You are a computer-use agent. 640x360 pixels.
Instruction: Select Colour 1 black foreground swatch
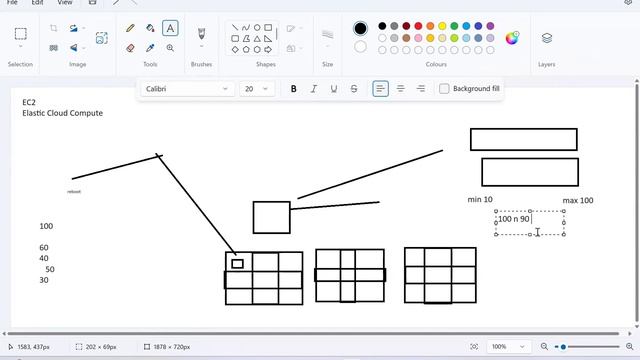360,28
